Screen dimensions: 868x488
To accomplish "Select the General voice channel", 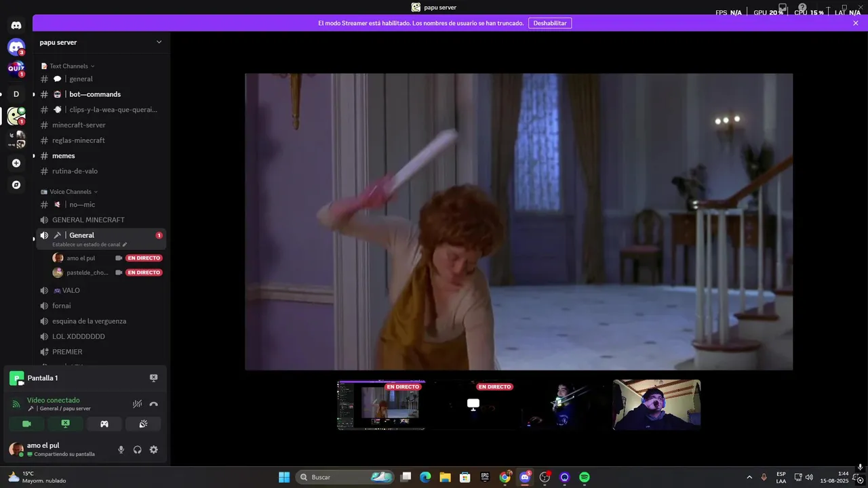I will point(101,239).
